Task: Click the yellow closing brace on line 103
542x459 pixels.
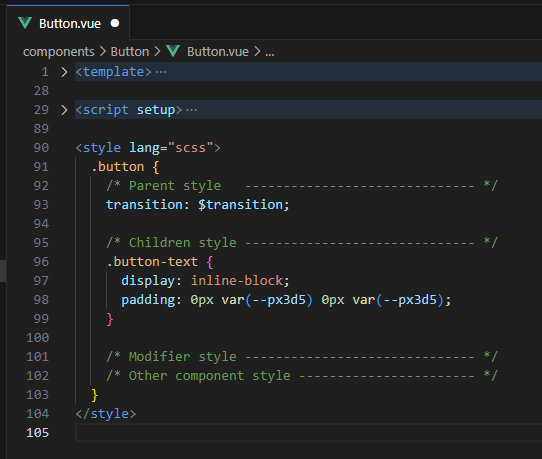Action: click(94, 395)
